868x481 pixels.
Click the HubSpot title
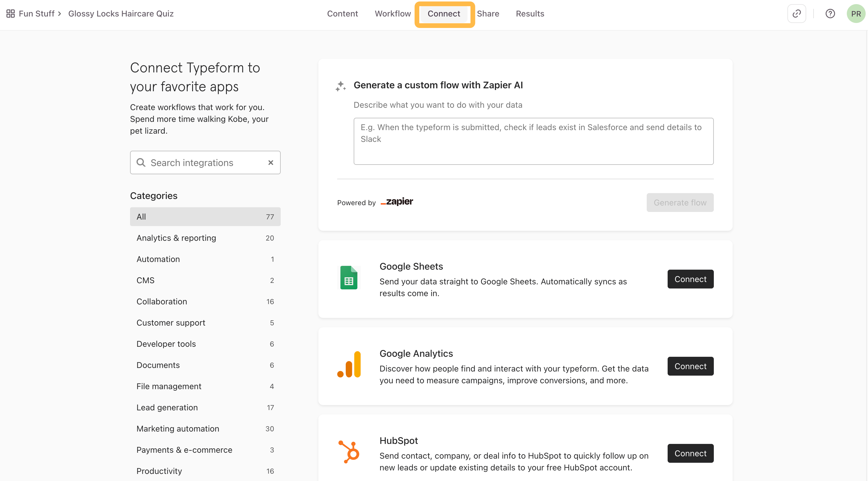pos(399,441)
